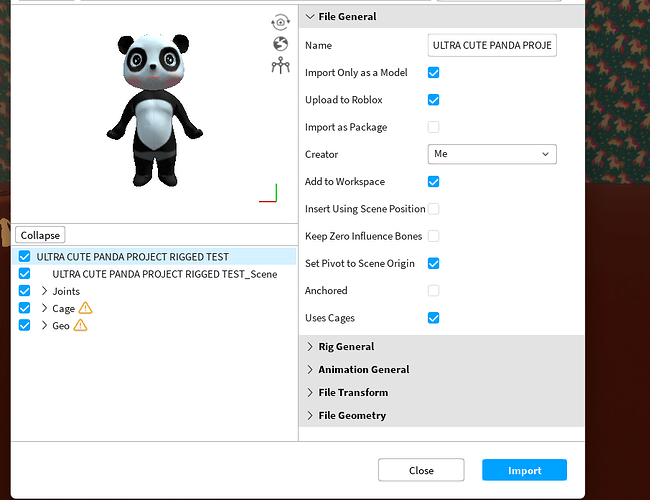Click the Uses Cages label
Viewport: 650px width, 500px height.
[x=330, y=318]
